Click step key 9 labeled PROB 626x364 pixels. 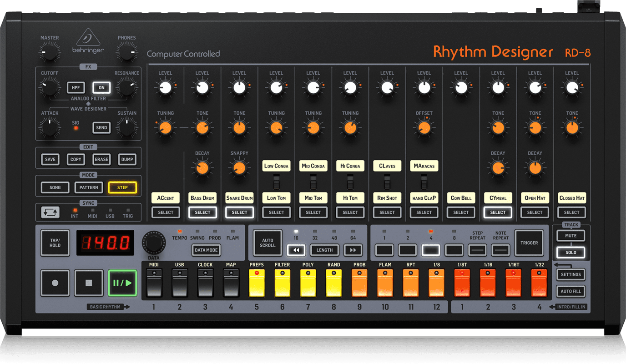[x=359, y=283]
